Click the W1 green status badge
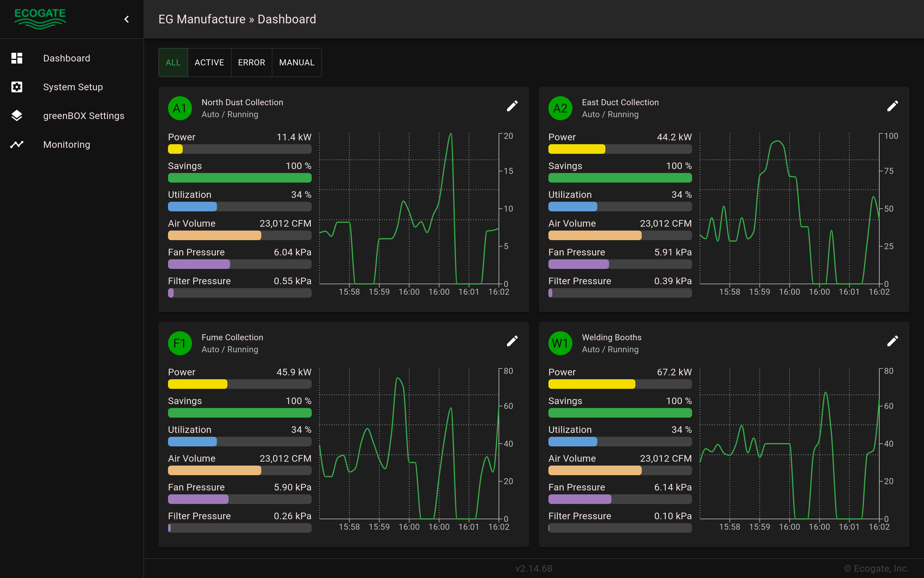 (x=560, y=343)
